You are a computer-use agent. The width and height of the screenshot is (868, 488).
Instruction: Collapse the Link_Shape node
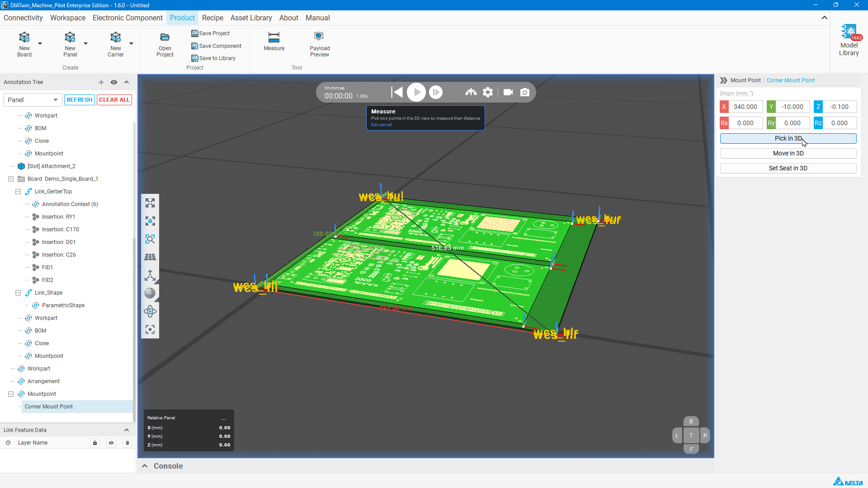[18, 293]
